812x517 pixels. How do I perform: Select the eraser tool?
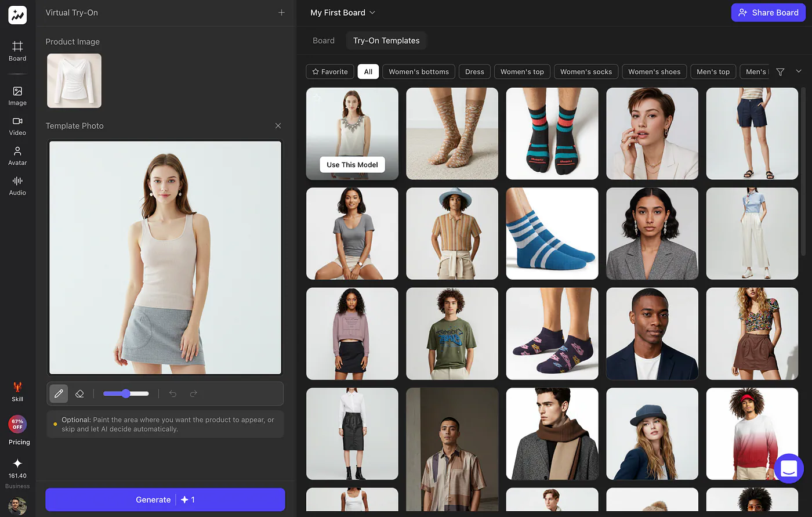[79, 393]
